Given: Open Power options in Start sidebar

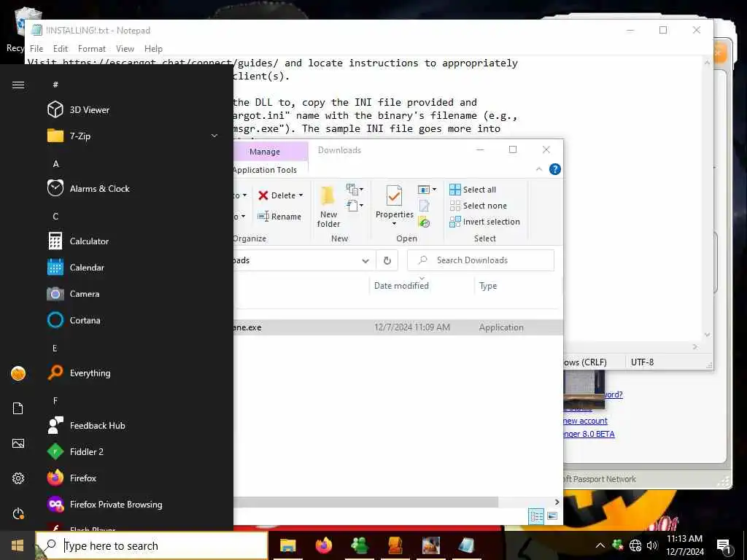Looking at the screenshot, I should (x=18, y=513).
